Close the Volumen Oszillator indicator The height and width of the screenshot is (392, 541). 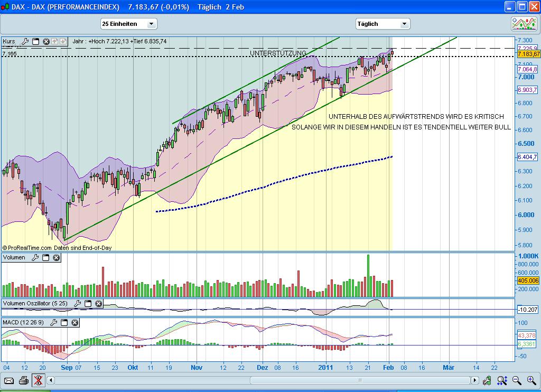98,304
